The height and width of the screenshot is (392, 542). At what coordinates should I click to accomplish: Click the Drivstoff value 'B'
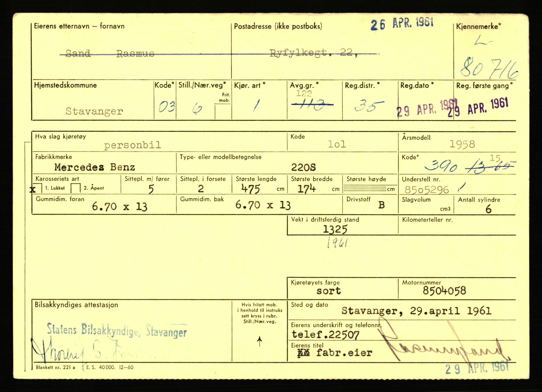[x=381, y=205]
